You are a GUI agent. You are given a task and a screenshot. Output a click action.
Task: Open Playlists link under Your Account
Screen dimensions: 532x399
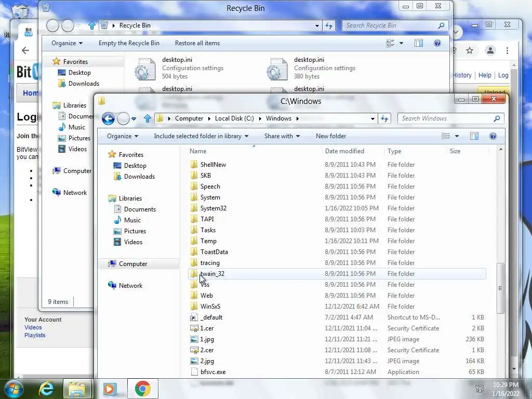pos(35,335)
